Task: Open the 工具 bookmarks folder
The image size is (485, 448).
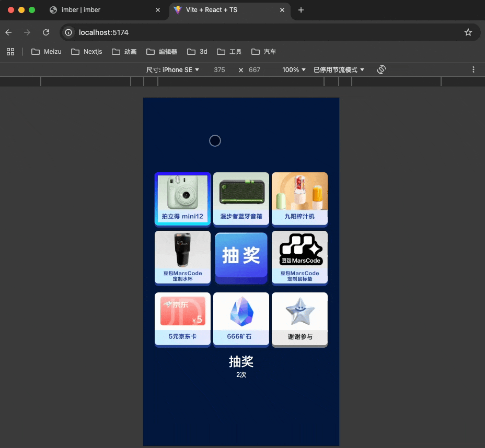Action: [x=229, y=52]
